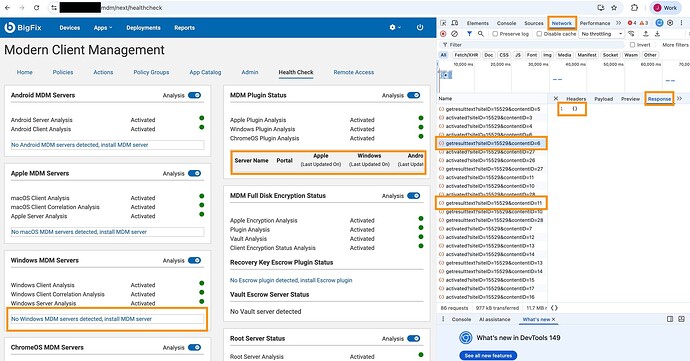This screenshot has width=690, height=361.
Task: Toggle the Android MDM Servers Analysis switch
Action: point(195,95)
